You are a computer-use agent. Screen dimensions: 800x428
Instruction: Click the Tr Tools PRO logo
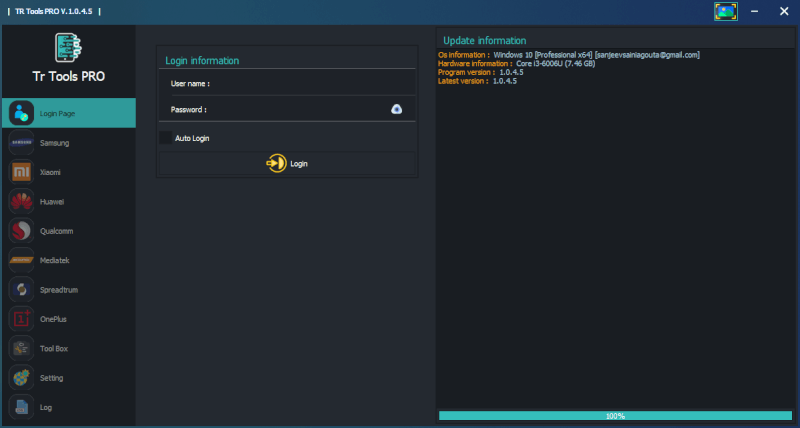[68, 48]
